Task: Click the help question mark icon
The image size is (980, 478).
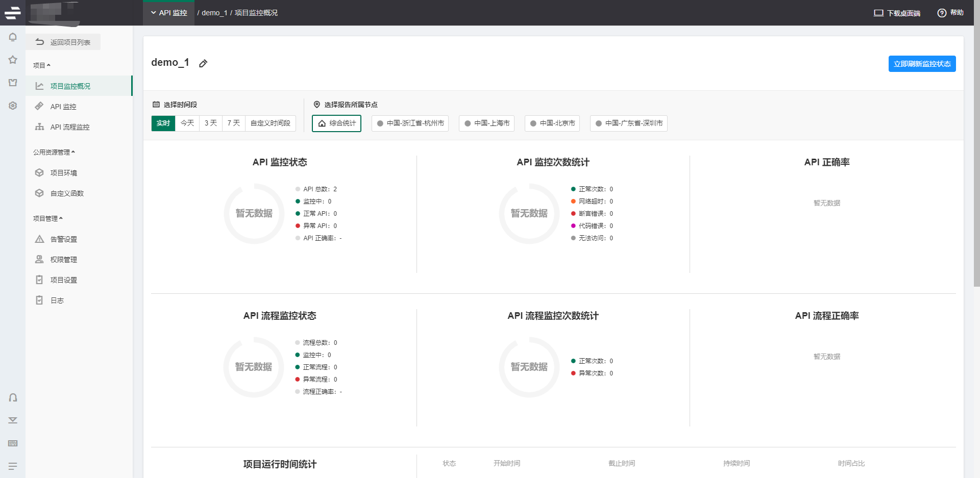Action: coord(942,13)
